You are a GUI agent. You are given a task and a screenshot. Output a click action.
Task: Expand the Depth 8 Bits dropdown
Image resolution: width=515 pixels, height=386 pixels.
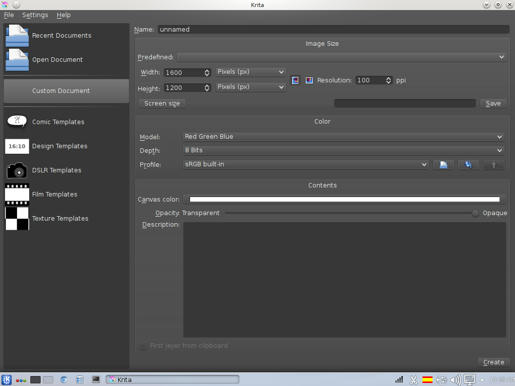[x=343, y=150]
